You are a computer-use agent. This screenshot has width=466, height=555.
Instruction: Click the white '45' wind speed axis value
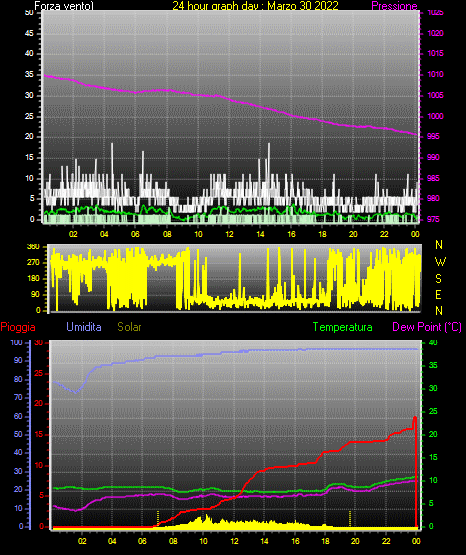[29, 33]
